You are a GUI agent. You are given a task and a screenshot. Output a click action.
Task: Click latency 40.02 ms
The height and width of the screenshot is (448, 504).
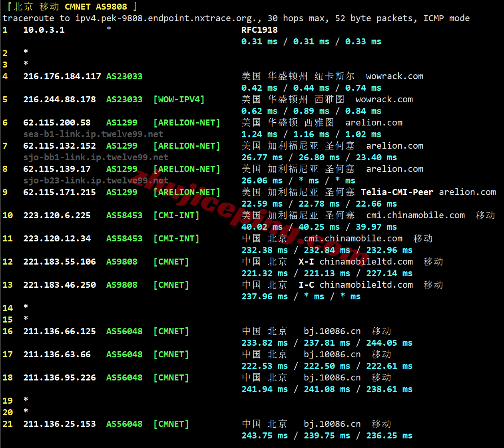pos(262,227)
